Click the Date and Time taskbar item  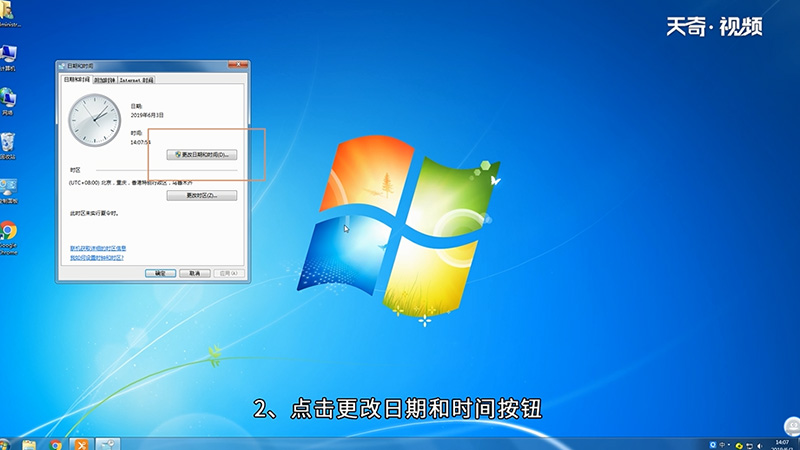pos(108,444)
